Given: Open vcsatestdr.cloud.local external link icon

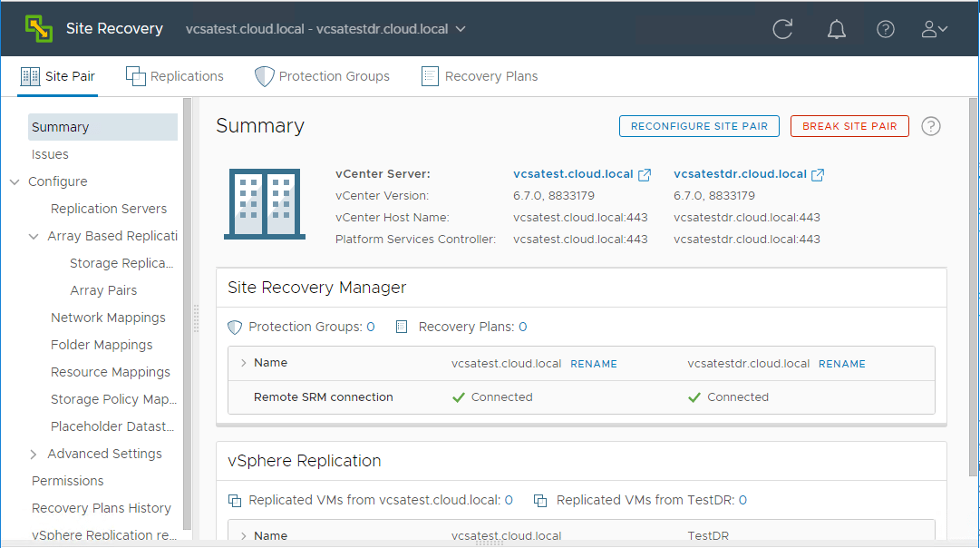Looking at the screenshot, I should click(818, 174).
